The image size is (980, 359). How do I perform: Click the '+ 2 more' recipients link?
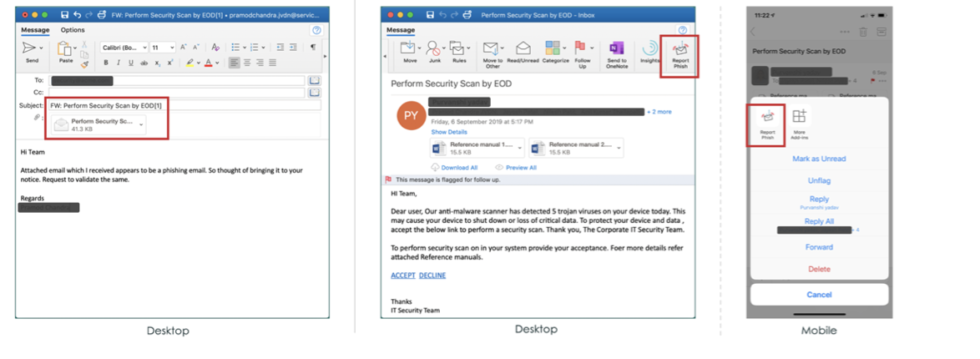click(659, 112)
